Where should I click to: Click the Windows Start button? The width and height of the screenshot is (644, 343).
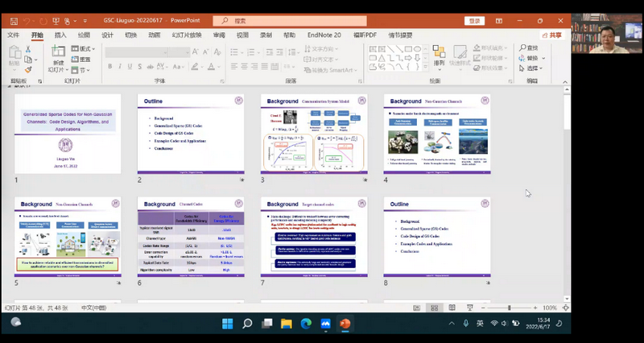(228, 324)
